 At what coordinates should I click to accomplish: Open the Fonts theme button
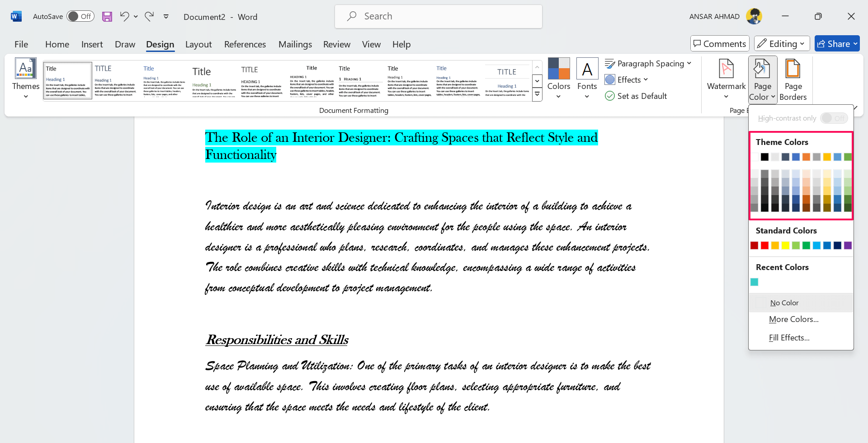[587, 79]
